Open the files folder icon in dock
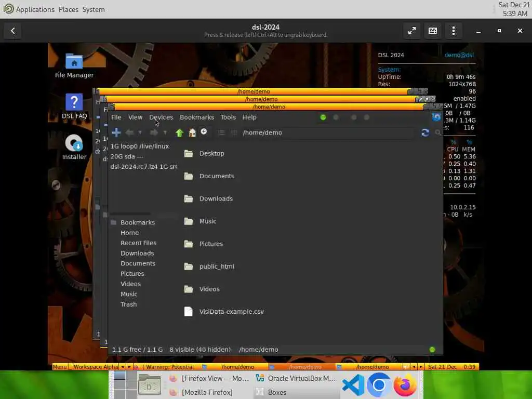Image resolution: width=532 pixels, height=399 pixels. (150, 385)
